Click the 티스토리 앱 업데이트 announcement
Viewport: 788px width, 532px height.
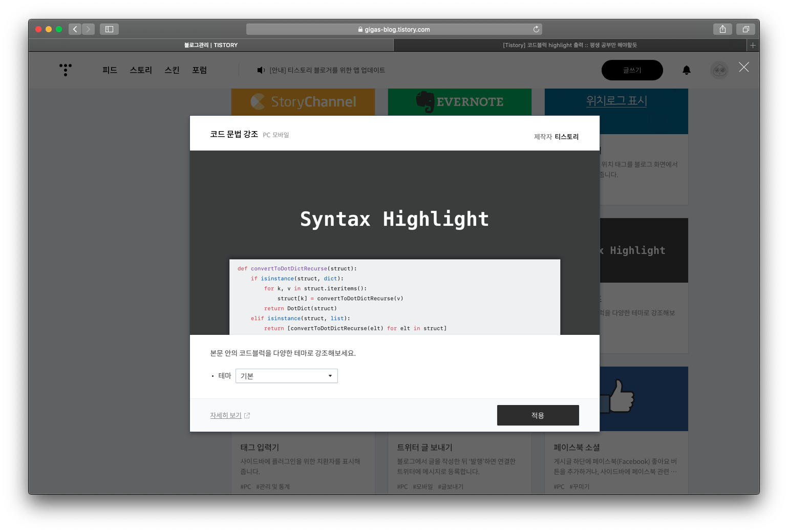click(x=327, y=70)
